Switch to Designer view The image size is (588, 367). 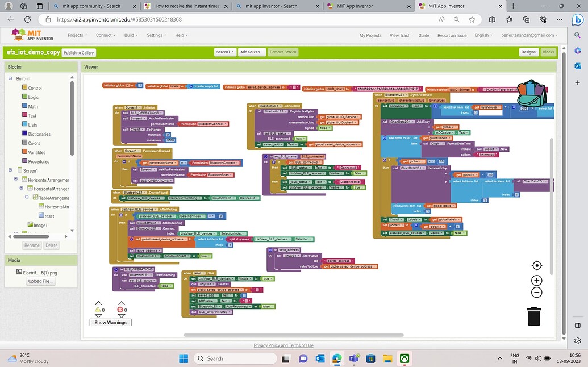pyautogui.click(x=529, y=52)
